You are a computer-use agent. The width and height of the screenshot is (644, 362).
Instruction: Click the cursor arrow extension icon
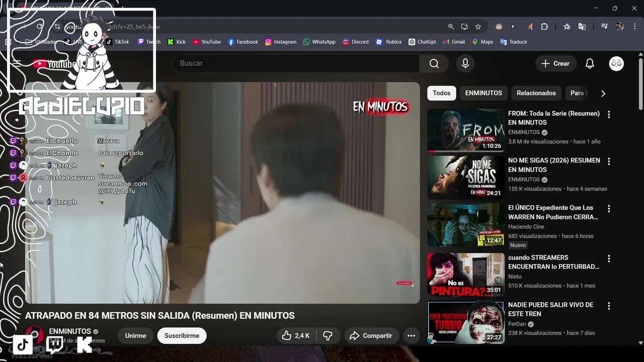[513, 27]
